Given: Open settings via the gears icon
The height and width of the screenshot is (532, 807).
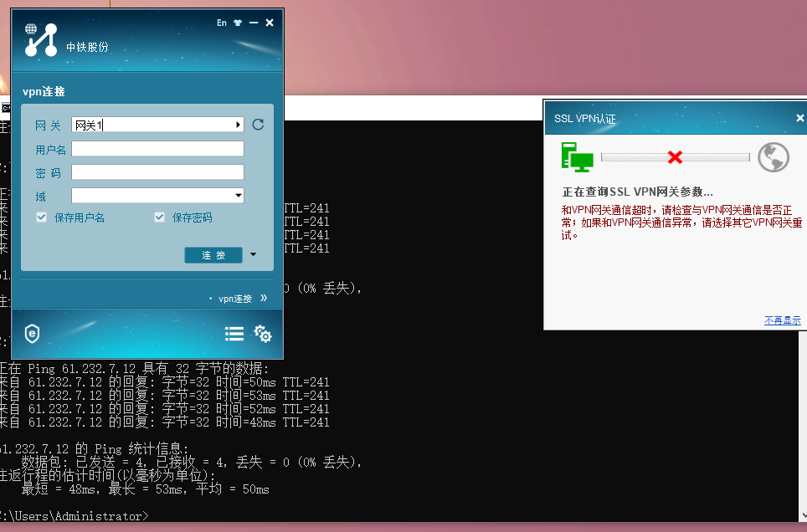Looking at the screenshot, I should (x=263, y=334).
